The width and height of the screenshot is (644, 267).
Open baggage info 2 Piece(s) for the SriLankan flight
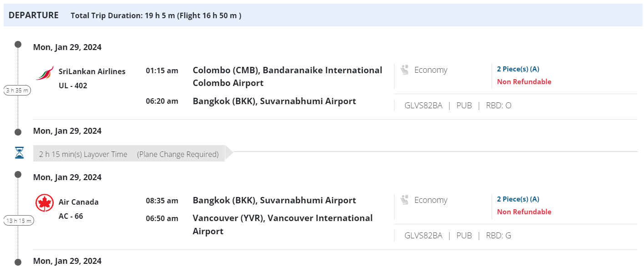pyautogui.click(x=518, y=69)
